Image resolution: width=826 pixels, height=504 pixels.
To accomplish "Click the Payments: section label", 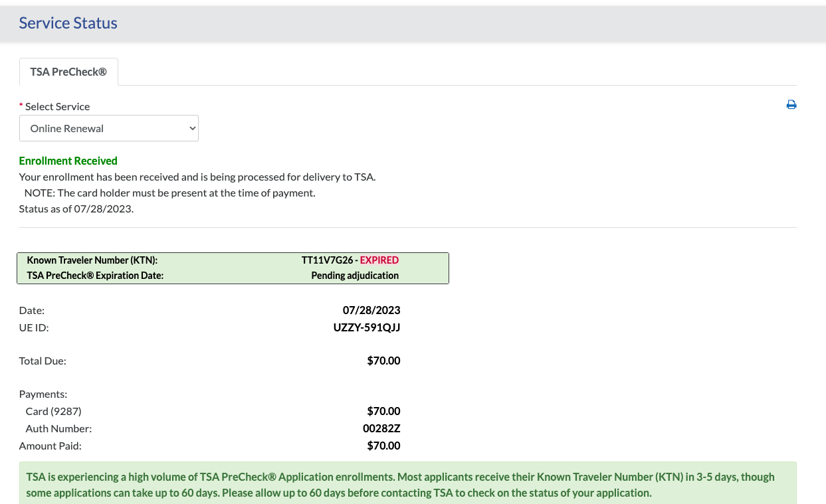I will tap(43, 394).
